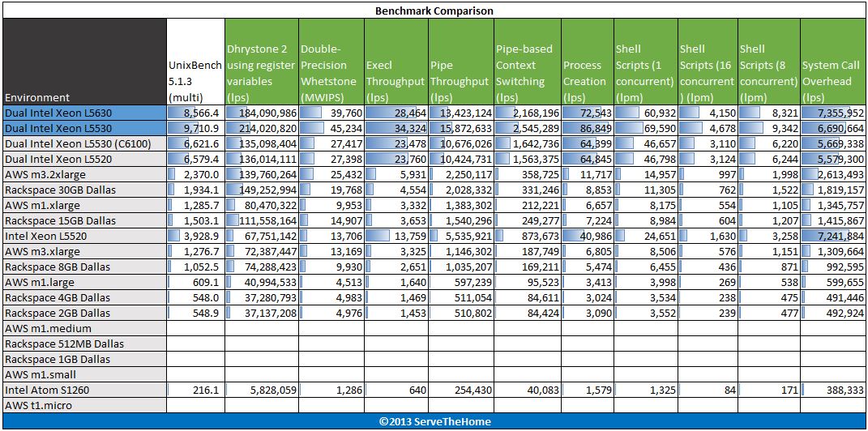Select the Process Creation column header

pyautogui.click(x=588, y=62)
